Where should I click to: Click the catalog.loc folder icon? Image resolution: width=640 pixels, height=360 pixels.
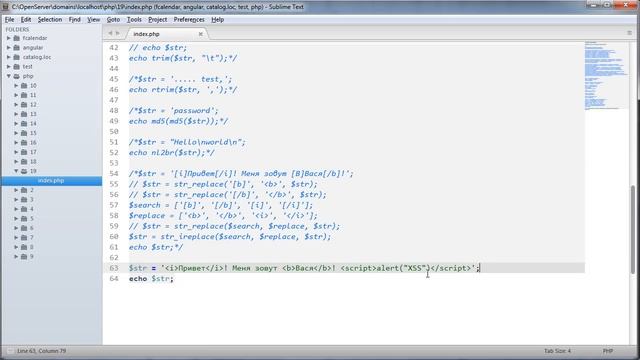[x=16, y=57]
